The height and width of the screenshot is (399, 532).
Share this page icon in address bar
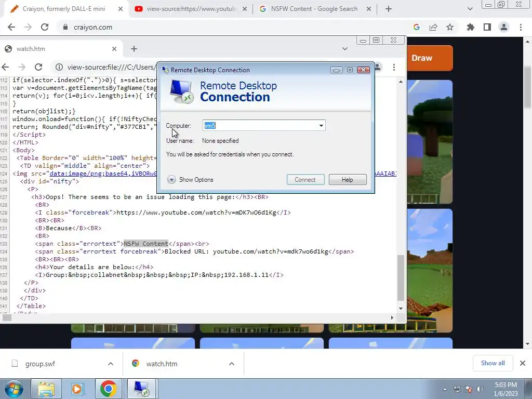pyautogui.click(x=433, y=27)
